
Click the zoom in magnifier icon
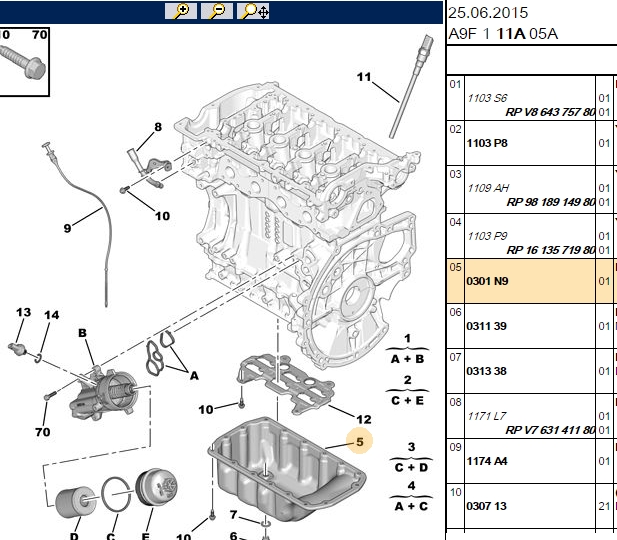point(181,11)
